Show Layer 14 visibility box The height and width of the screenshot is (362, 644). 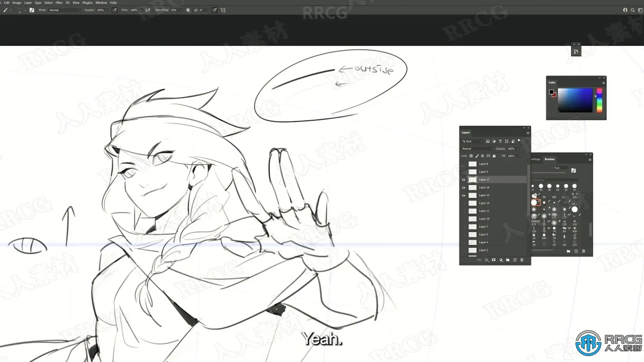coord(464,203)
